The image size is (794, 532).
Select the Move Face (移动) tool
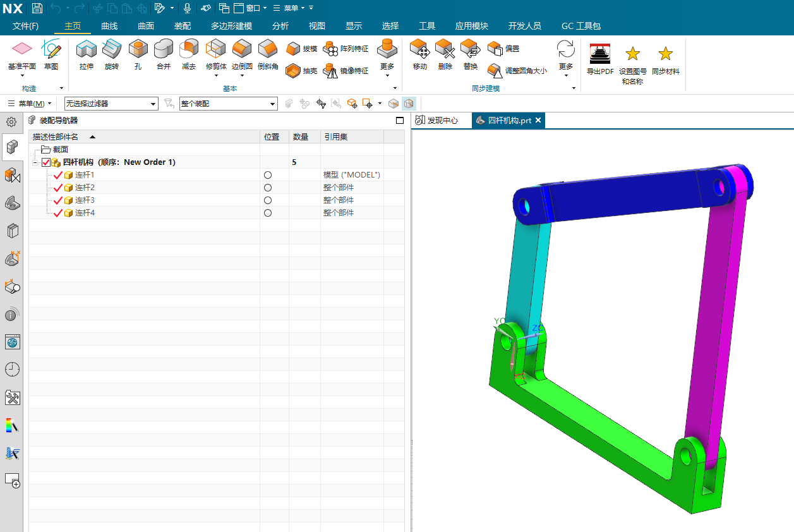click(x=420, y=49)
